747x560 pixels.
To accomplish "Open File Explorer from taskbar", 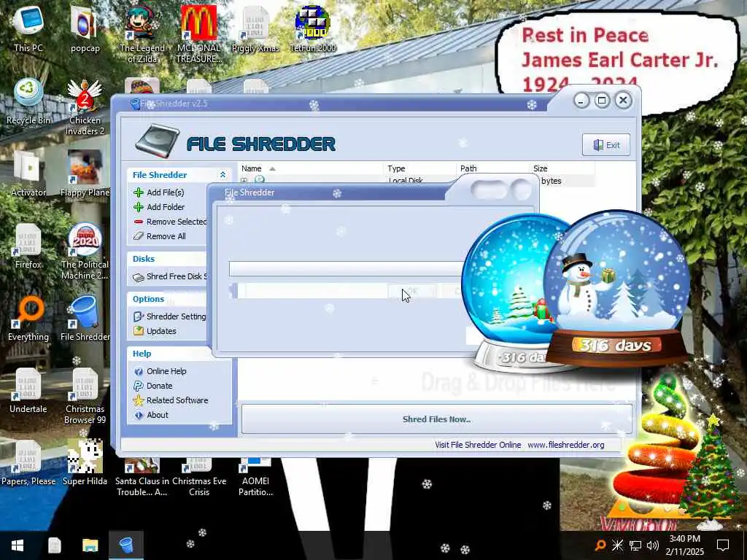I will [90, 545].
